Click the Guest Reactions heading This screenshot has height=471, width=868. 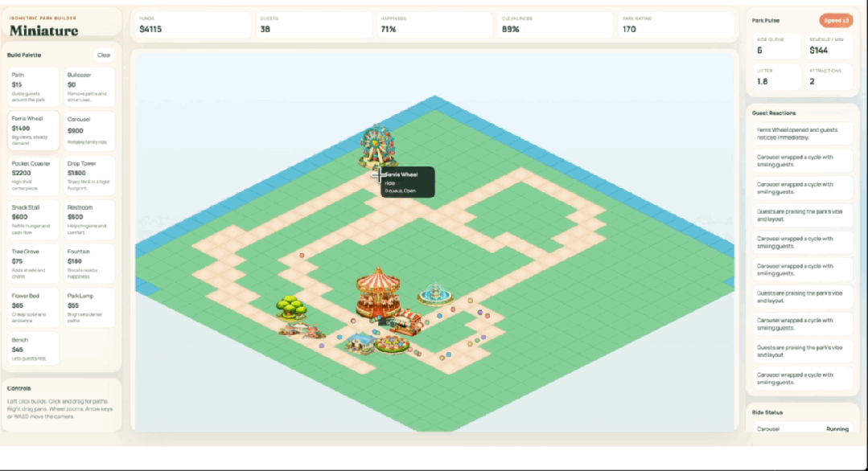pyautogui.click(x=774, y=113)
